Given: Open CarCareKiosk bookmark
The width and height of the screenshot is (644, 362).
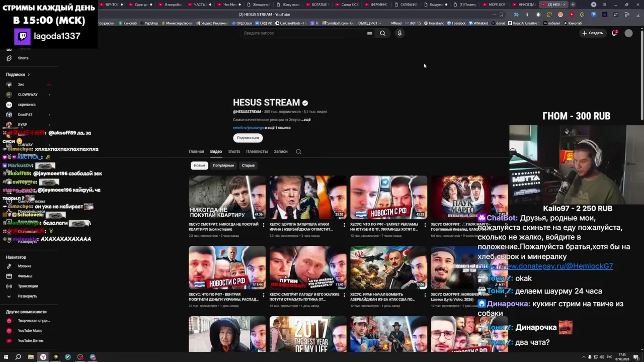Looking at the screenshot, I should (x=291, y=23).
